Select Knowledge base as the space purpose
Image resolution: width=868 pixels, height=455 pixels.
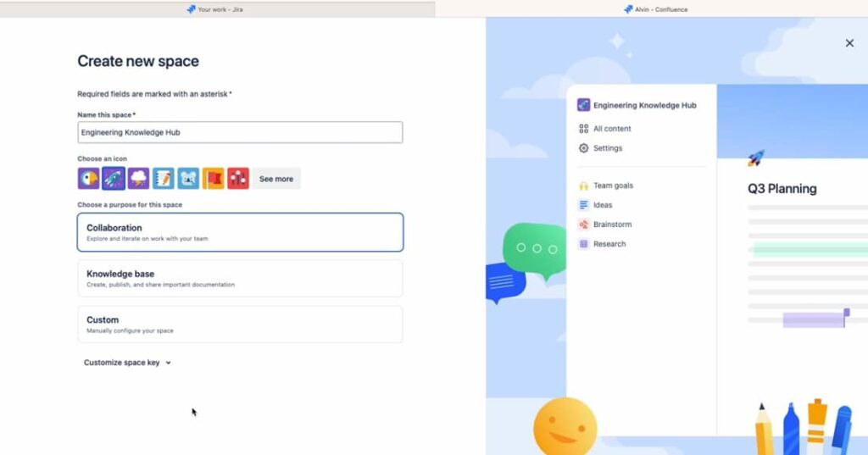(240, 279)
